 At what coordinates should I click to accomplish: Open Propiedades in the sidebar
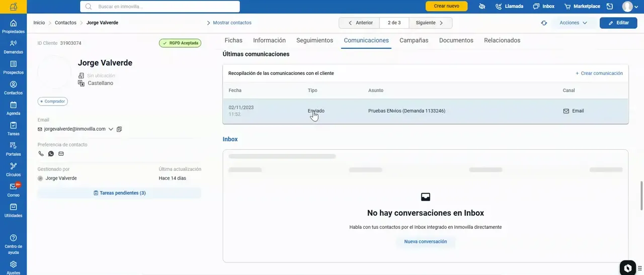pos(13,26)
